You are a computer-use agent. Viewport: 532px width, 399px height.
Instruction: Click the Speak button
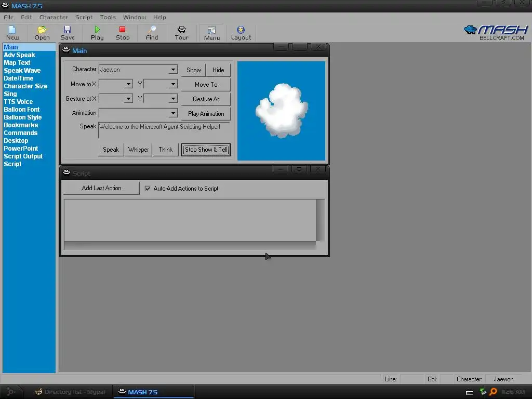coord(111,150)
